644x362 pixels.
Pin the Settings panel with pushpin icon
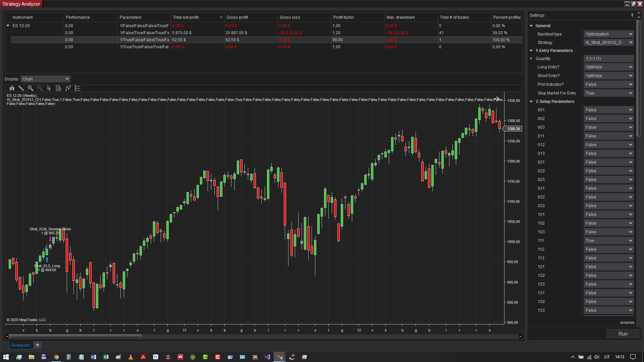(632, 15)
